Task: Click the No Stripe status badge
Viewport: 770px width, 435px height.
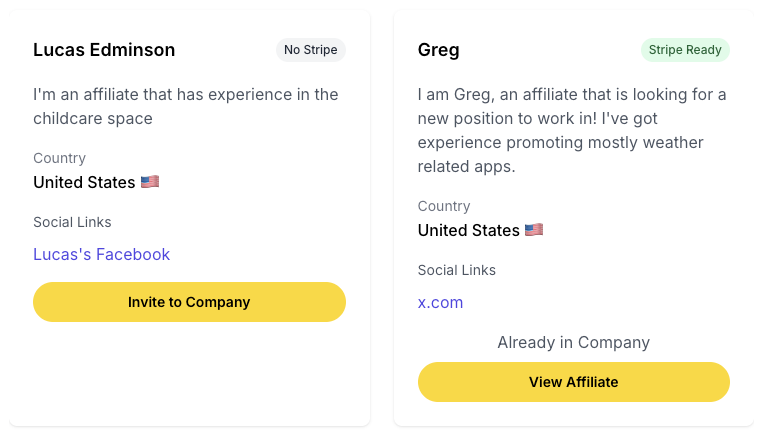Action: (x=310, y=50)
